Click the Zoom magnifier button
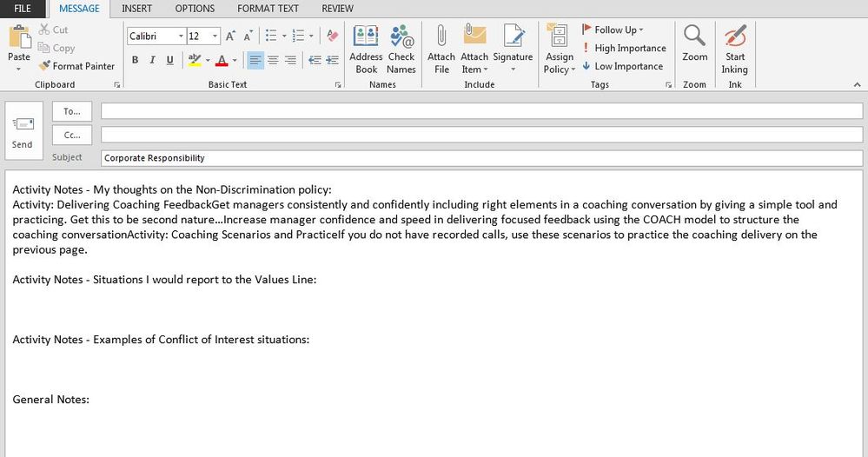 (695, 43)
